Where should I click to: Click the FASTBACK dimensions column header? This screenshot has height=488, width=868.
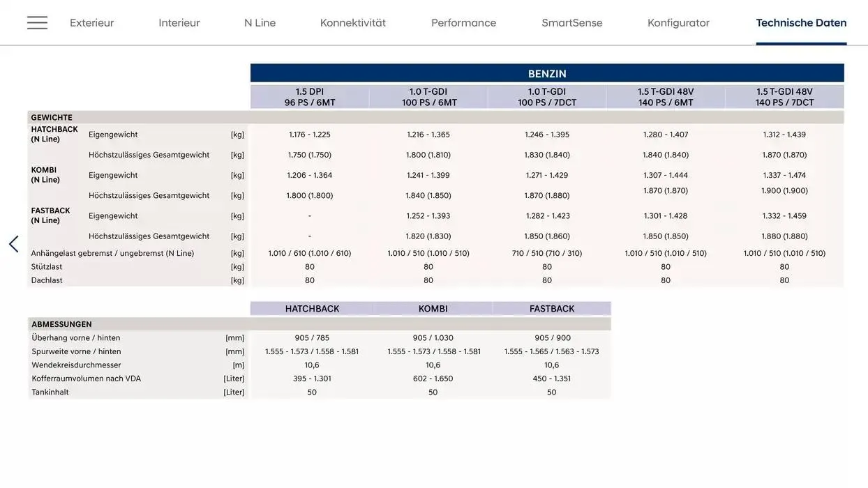click(x=552, y=309)
